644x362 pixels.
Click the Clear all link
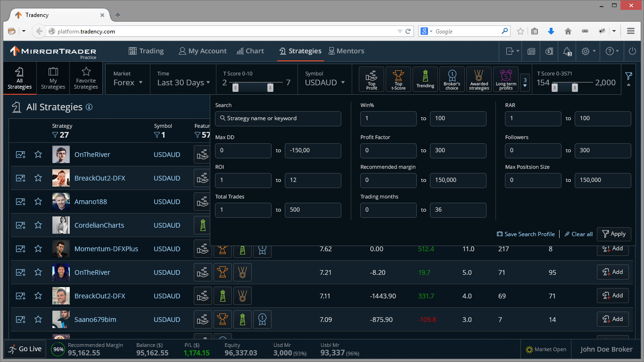point(578,234)
